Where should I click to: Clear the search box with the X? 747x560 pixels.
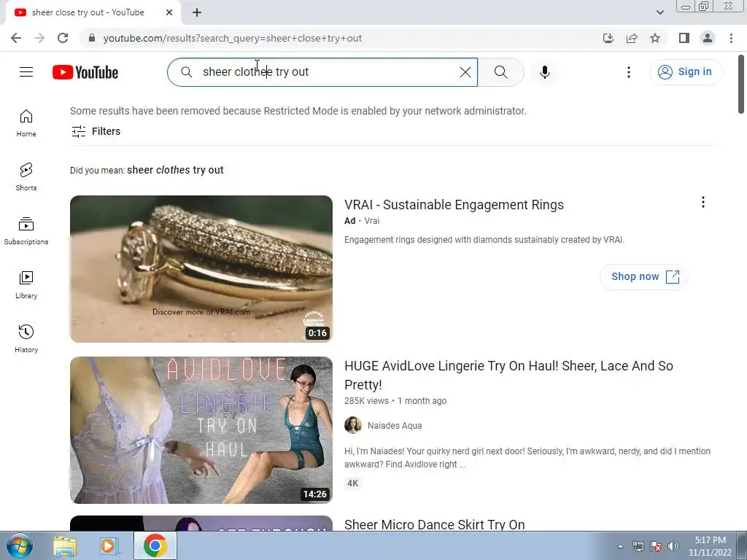coord(465,72)
